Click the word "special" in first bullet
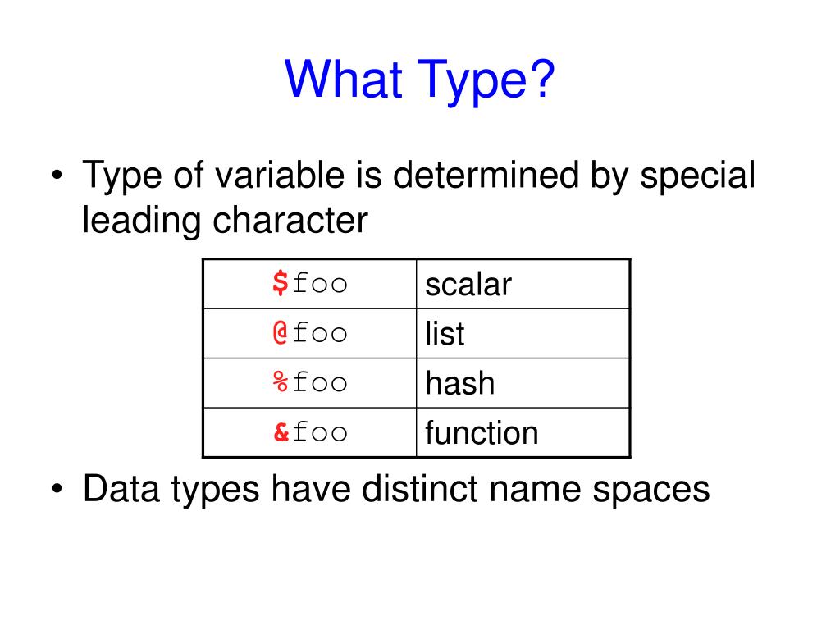The height and width of the screenshot is (630, 840). coord(697,177)
